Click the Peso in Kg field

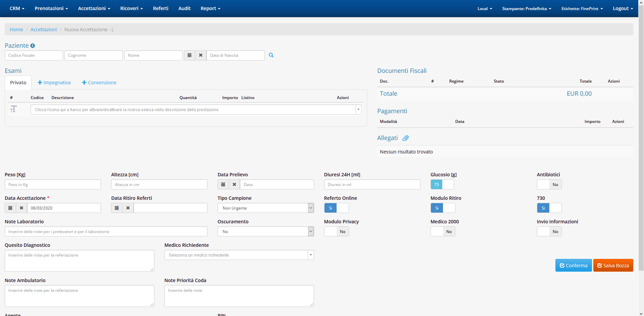coord(53,184)
